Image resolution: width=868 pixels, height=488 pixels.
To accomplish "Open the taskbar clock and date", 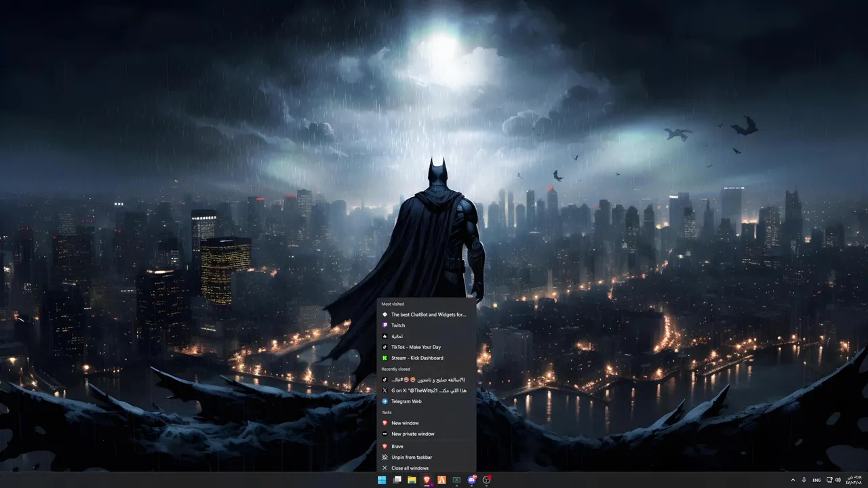I will point(854,480).
